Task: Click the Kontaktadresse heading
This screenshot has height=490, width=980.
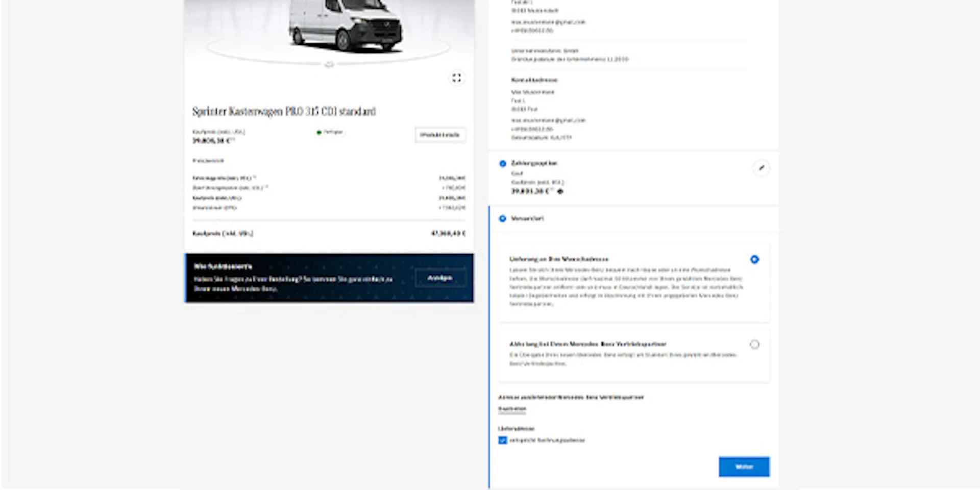Action: click(x=534, y=80)
